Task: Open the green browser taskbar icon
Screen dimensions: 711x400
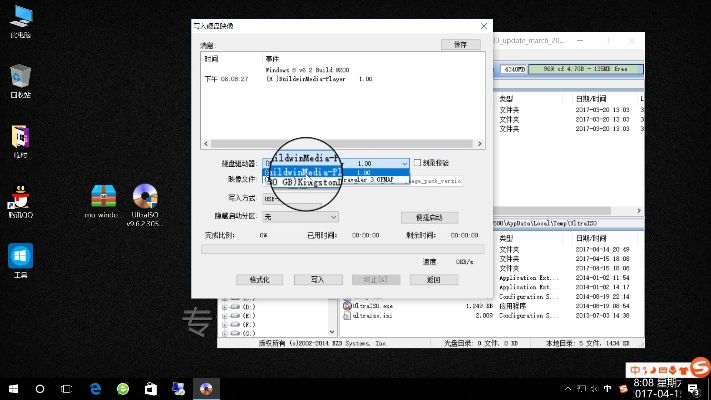Action: [x=123, y=389]
